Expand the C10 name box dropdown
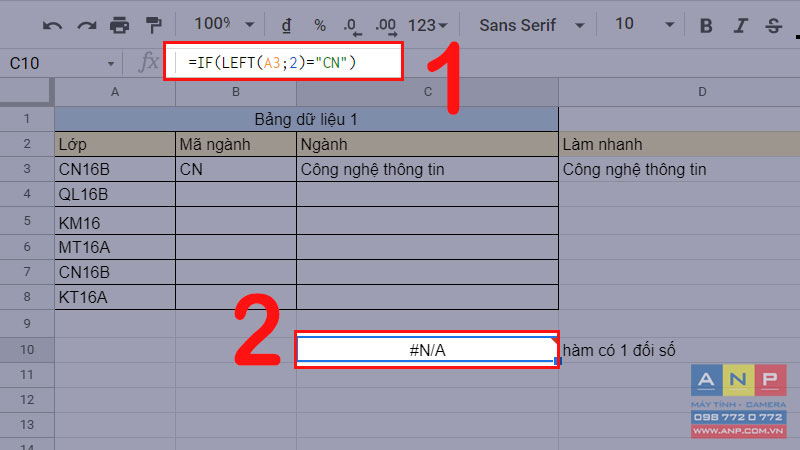Screen dimensions: 800x450 point(110,64)
